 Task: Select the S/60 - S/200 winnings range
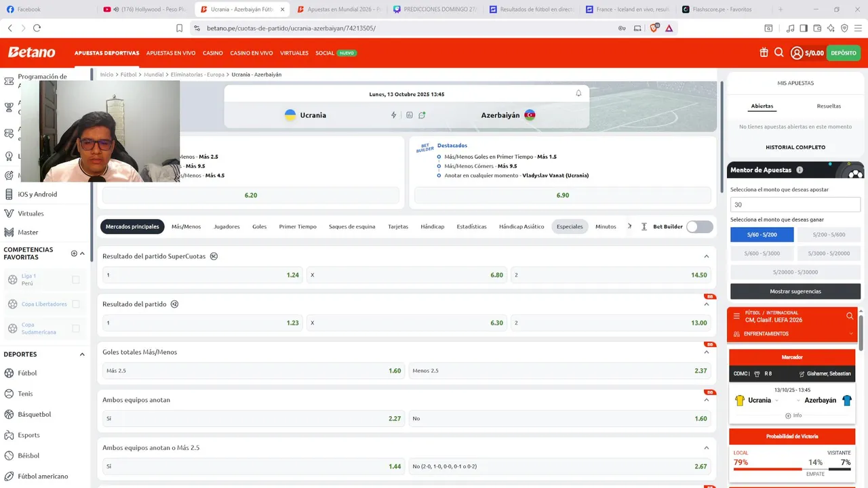[762, 235]
